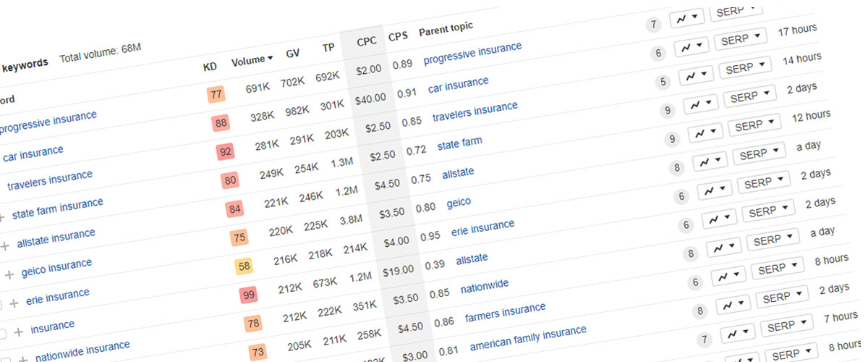The height and width of the screenshot is (362, 868).
Task: Open the geico insurance keyword link
Action: (56, 268)
